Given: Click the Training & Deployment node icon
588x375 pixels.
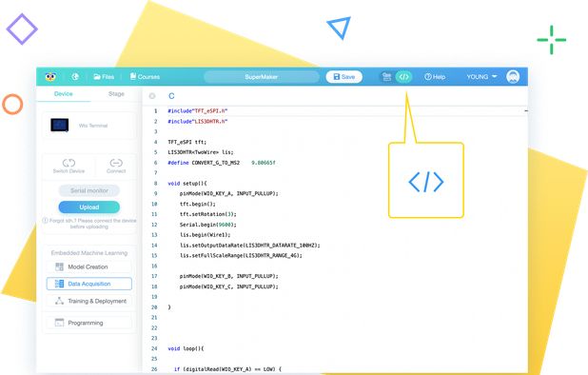Looking at the screenshot, I should pyautogui.click(x=59, y=301).
